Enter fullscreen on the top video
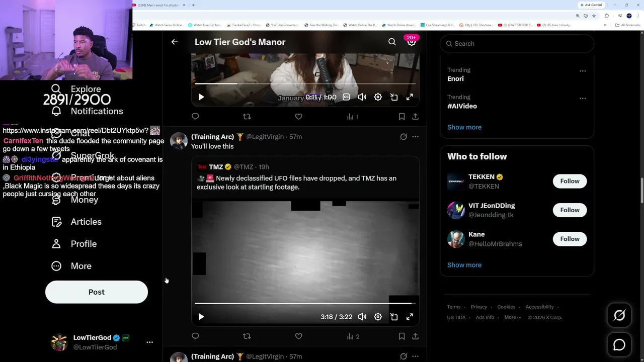The width and height of the screenshot is (644, 362). [x=410, y=97]
